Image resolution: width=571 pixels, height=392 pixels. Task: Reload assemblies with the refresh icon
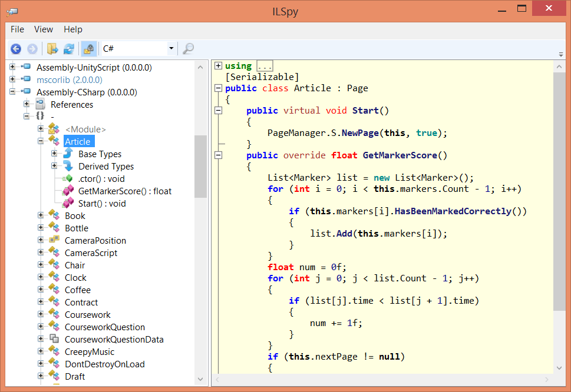tap(69, 48)
